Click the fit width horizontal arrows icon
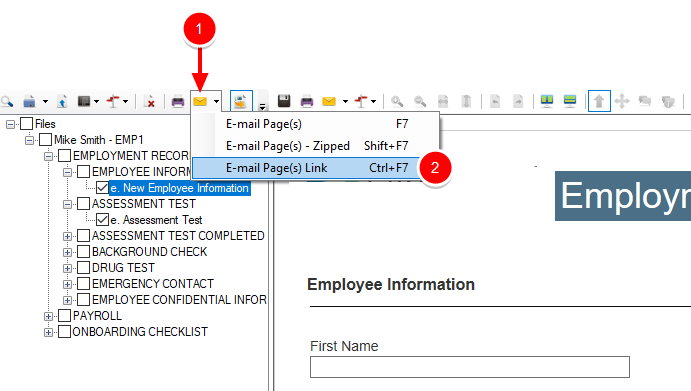 (x=443, y=102)
